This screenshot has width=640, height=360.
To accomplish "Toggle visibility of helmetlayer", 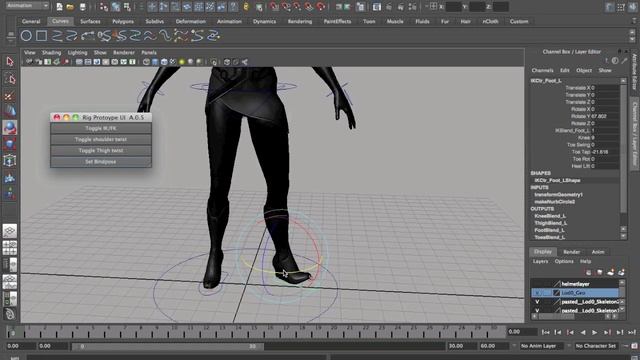I will (537, 284).
